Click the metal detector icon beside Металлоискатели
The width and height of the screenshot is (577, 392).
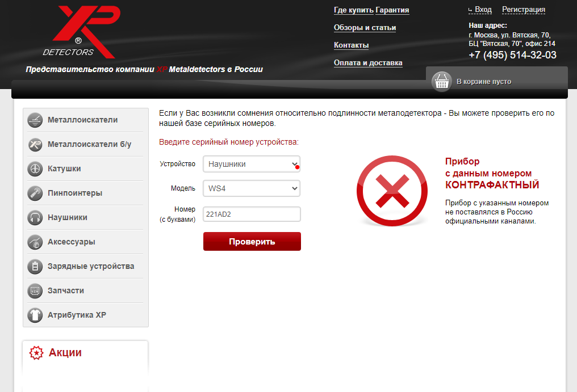[35, 120]
